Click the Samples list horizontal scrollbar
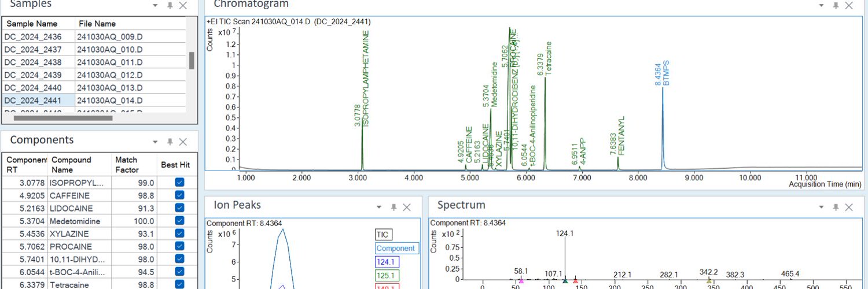 63,118
